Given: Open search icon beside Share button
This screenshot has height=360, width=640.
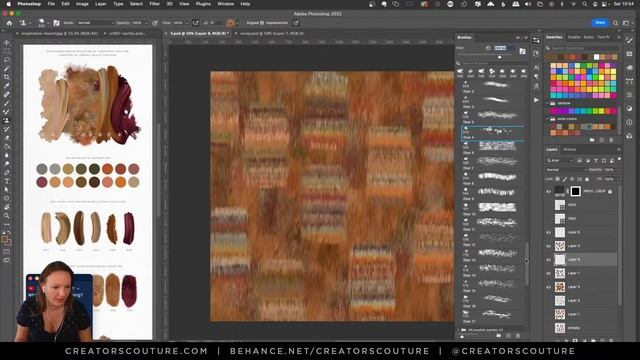Looking at the screenshot, I should tap(616, 23).
